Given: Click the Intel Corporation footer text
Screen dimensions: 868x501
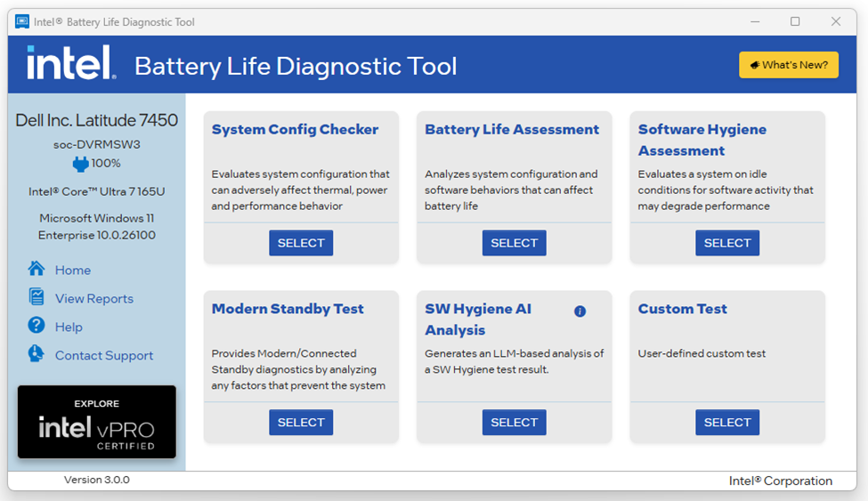Looking at the screenshot, I should [781, 481].
